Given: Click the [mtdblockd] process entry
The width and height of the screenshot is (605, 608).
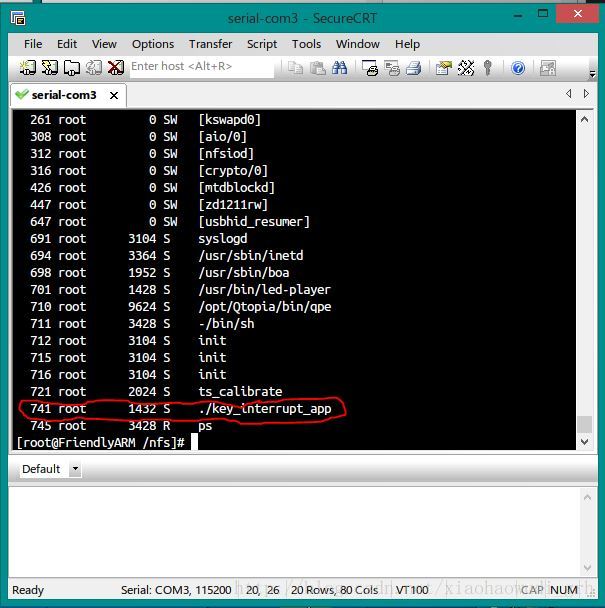Looking at the screenshot, I should click(237, 188).
